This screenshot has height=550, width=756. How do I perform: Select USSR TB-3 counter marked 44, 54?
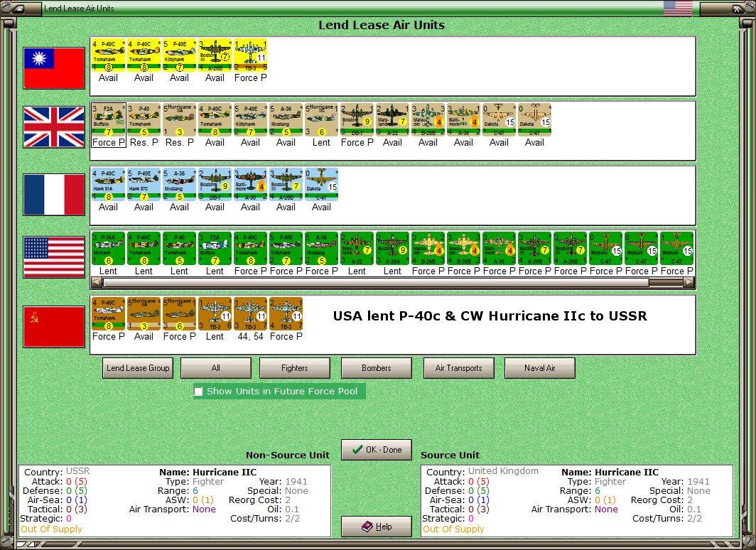click(250, 314)
